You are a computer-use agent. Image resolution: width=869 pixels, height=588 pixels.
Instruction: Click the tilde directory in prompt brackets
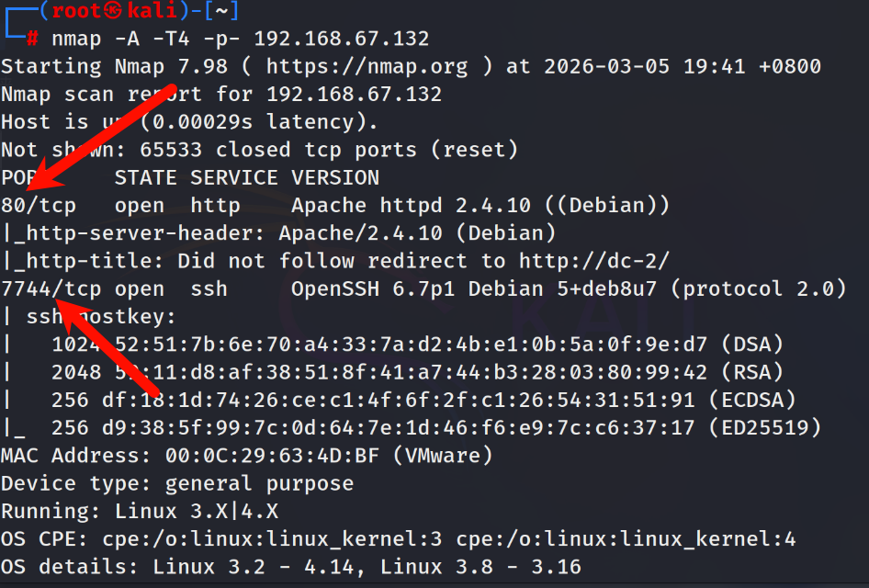coord(221,10)
